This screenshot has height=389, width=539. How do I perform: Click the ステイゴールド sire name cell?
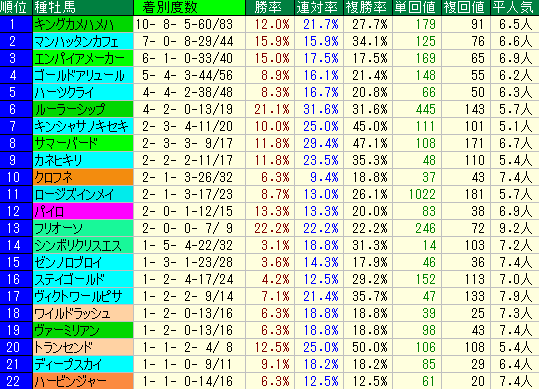tap(83, 279)
